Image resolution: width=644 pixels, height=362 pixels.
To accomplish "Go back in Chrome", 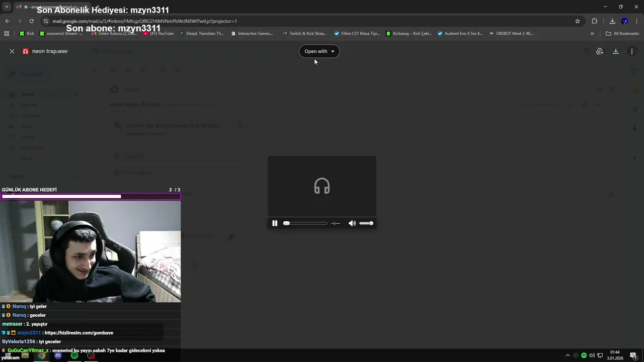I will click(7, 21).
